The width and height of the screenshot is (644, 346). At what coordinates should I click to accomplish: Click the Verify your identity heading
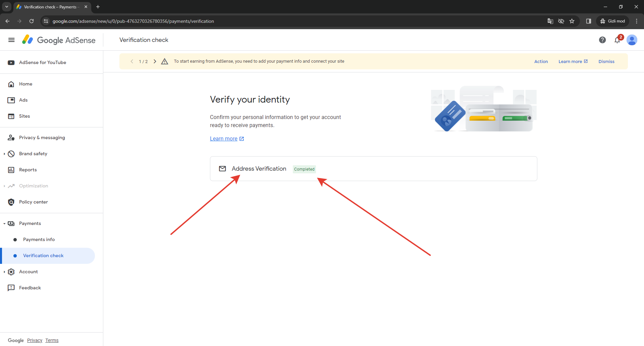tap(250, 100)
